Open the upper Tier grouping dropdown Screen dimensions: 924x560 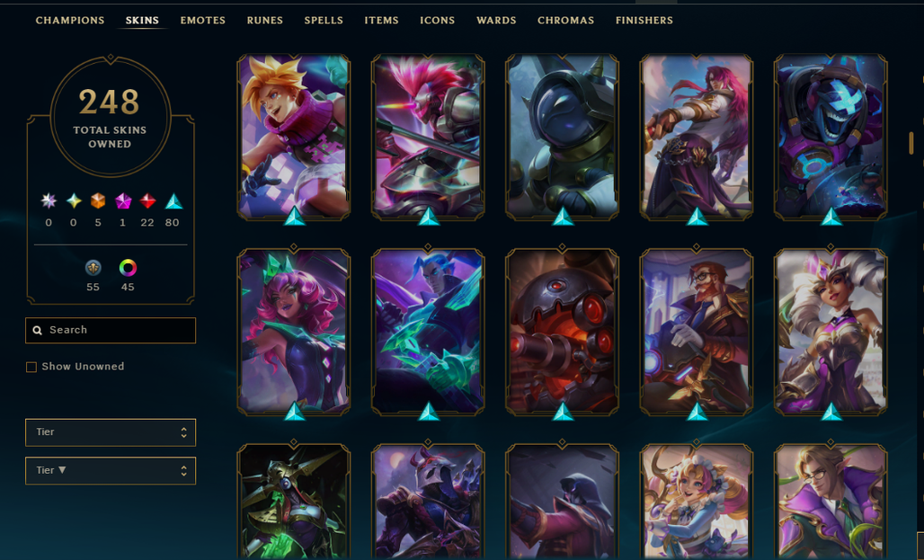pyautogui.click(x=111, y=432)
